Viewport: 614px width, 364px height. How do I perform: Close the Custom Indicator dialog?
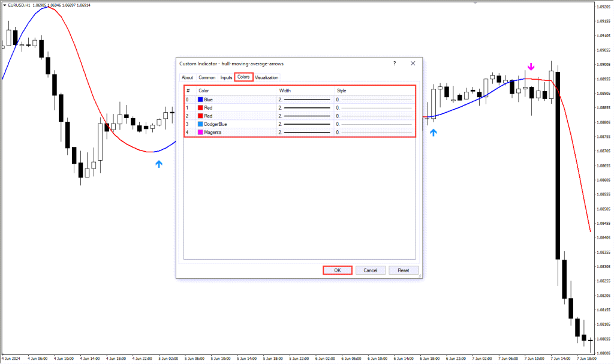pos(413,64)
